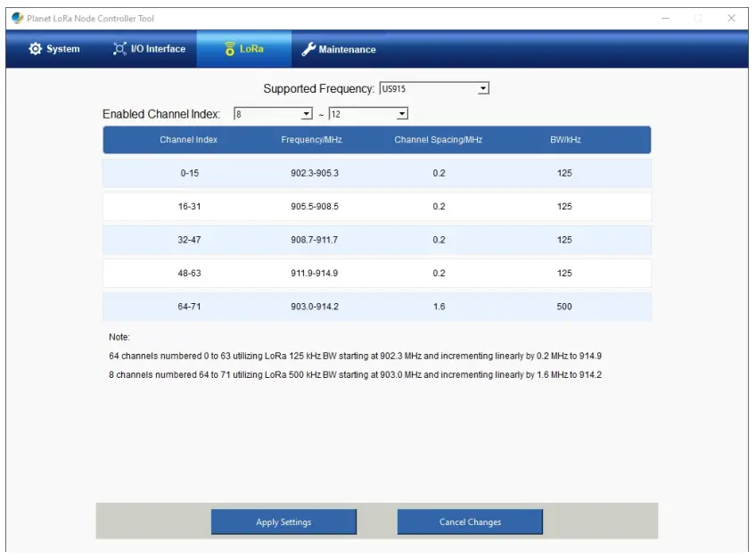Expand the end channel index dropdown arrow
The image size is (756, 558).
(401, 114)
